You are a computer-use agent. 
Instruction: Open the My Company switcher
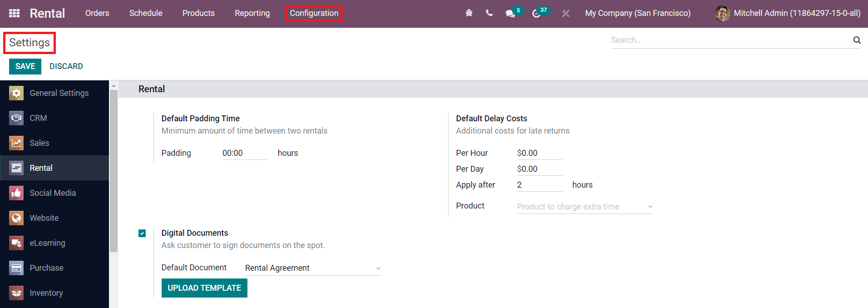(x=637, y=13)
